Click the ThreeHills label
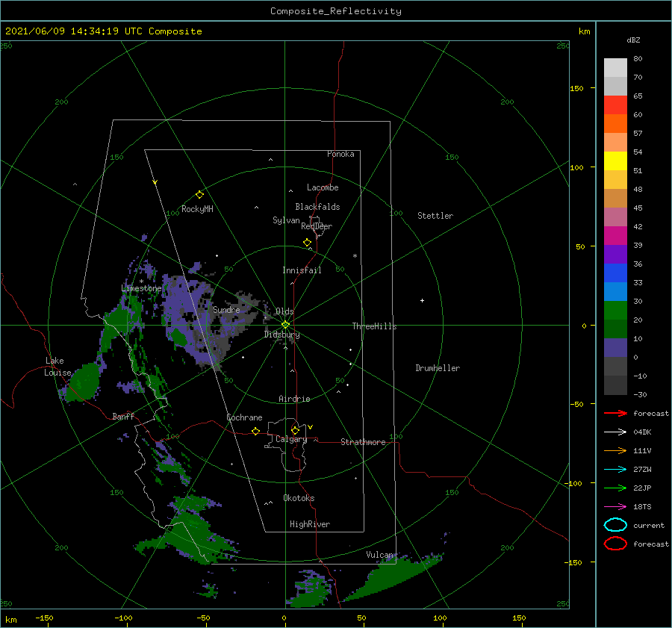The height and width of the screenshot is (628, 672). coord(374,326)
